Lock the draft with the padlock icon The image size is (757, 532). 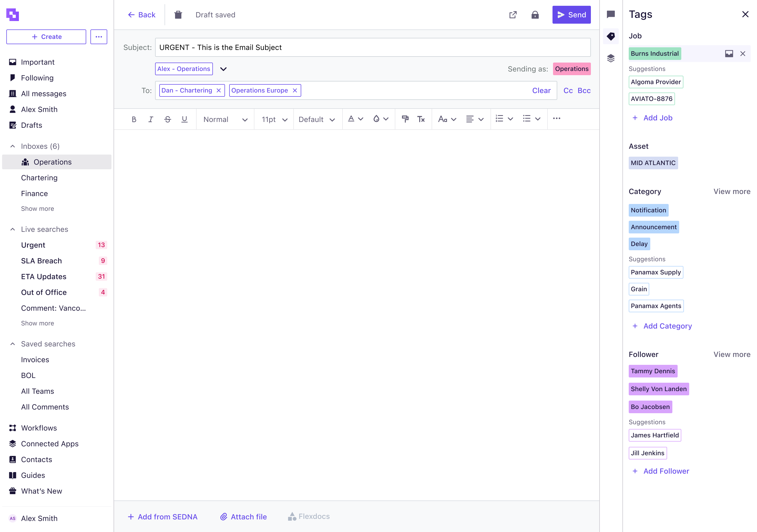535,14
